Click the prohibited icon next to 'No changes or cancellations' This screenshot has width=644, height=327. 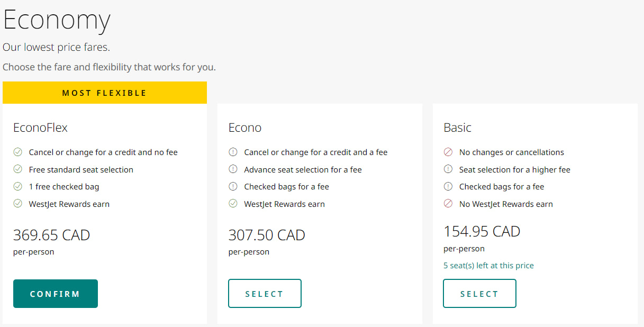point(448,152)
